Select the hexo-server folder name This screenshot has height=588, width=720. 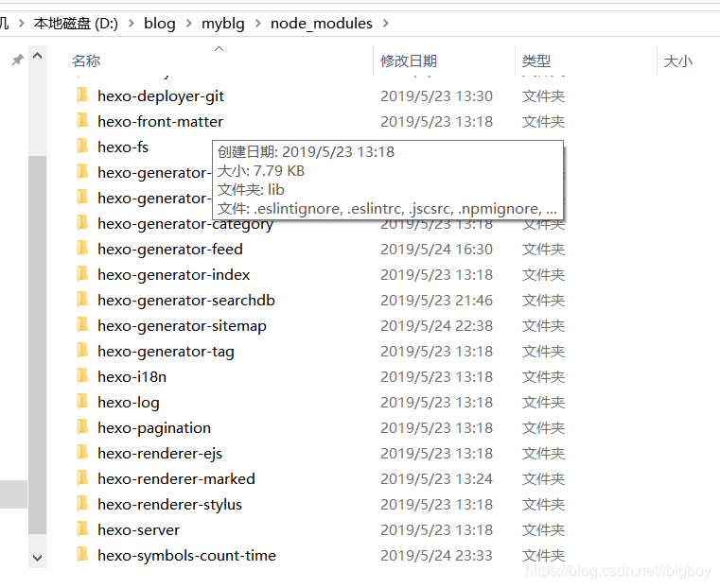(x=138, y=529)
